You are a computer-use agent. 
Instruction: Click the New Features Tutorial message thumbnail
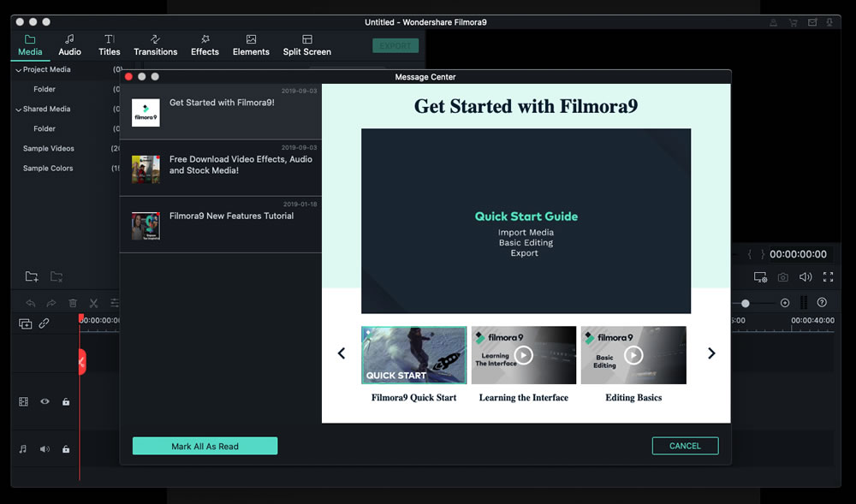point(146,226)
